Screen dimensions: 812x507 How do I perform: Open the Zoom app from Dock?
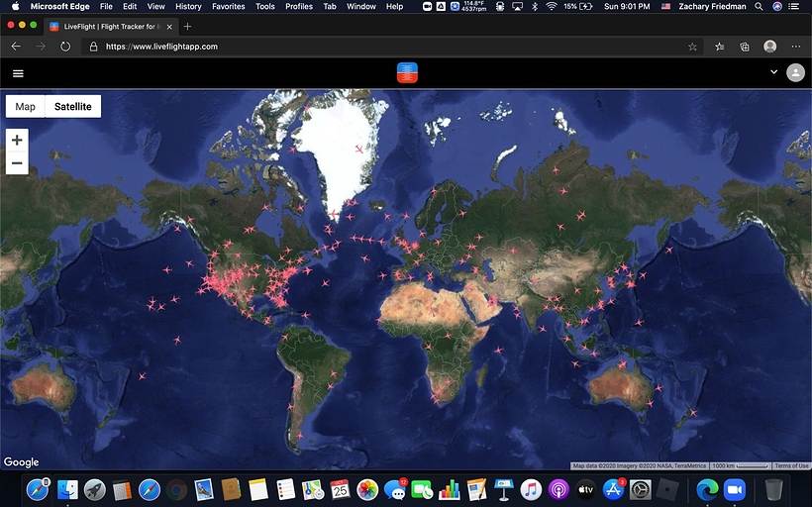tap(734, 488)
